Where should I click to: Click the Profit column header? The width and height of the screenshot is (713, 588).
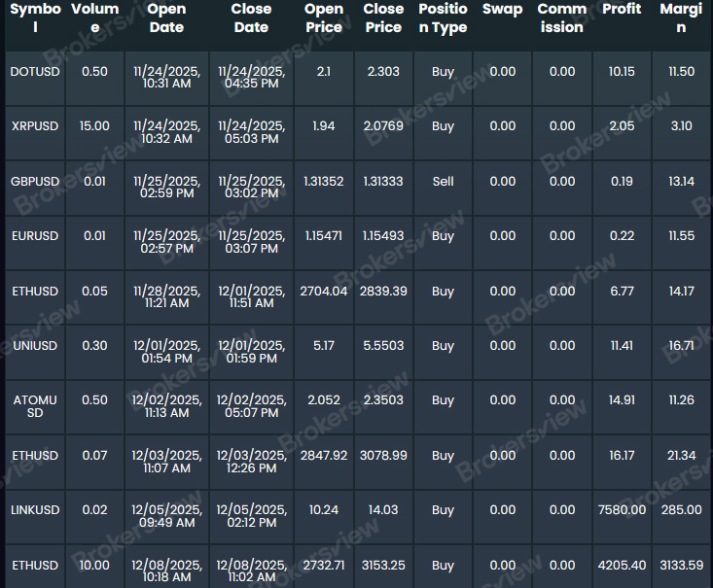[x=622, y=9]
